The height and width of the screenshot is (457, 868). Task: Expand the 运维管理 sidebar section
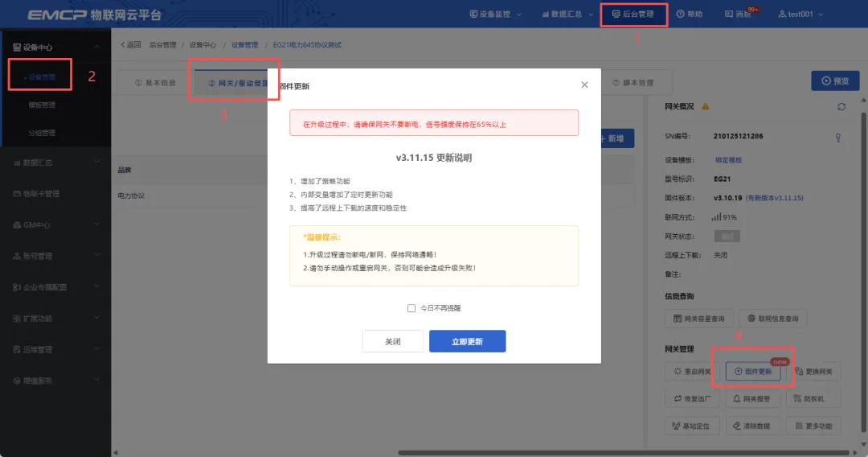[x=55, y=349]
